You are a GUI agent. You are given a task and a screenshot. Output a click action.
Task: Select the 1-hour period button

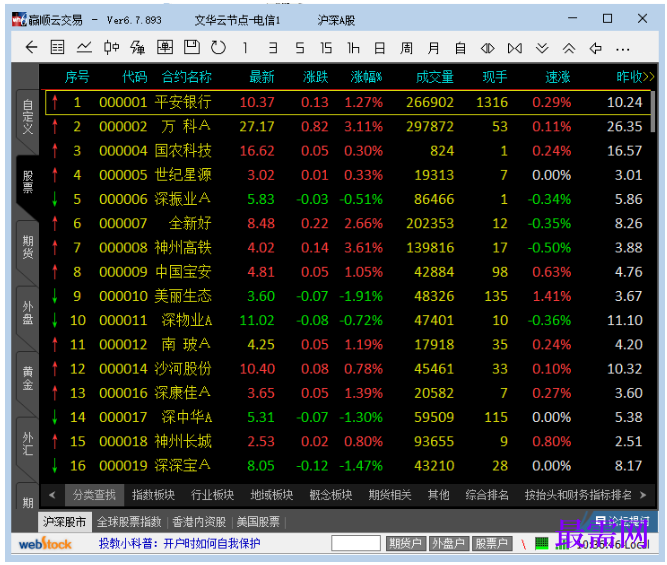tap(353, 48)
